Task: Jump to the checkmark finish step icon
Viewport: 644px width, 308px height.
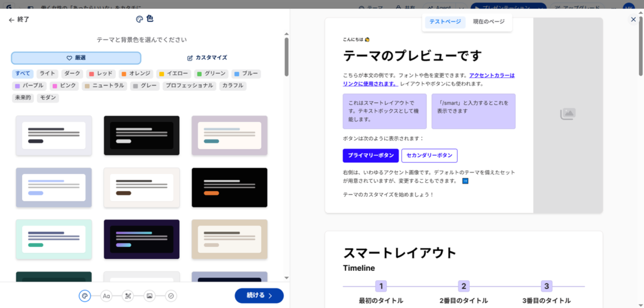Action: click(x=170, y=295)
